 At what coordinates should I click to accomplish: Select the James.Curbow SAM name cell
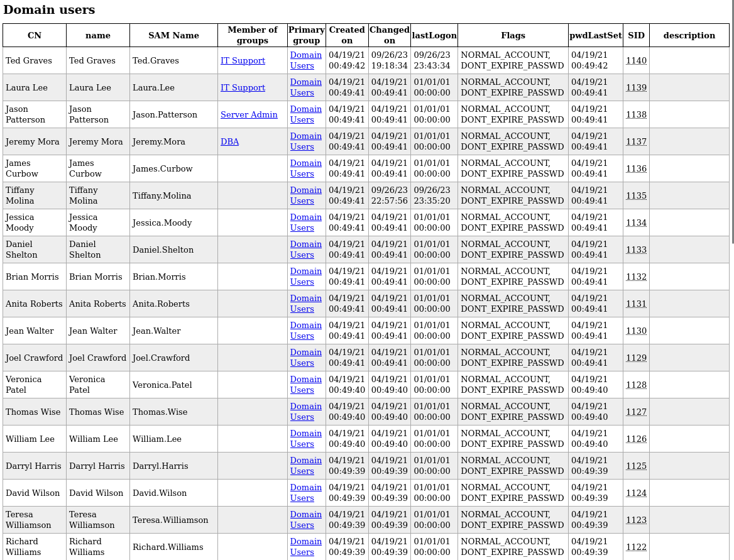[173, 168]
